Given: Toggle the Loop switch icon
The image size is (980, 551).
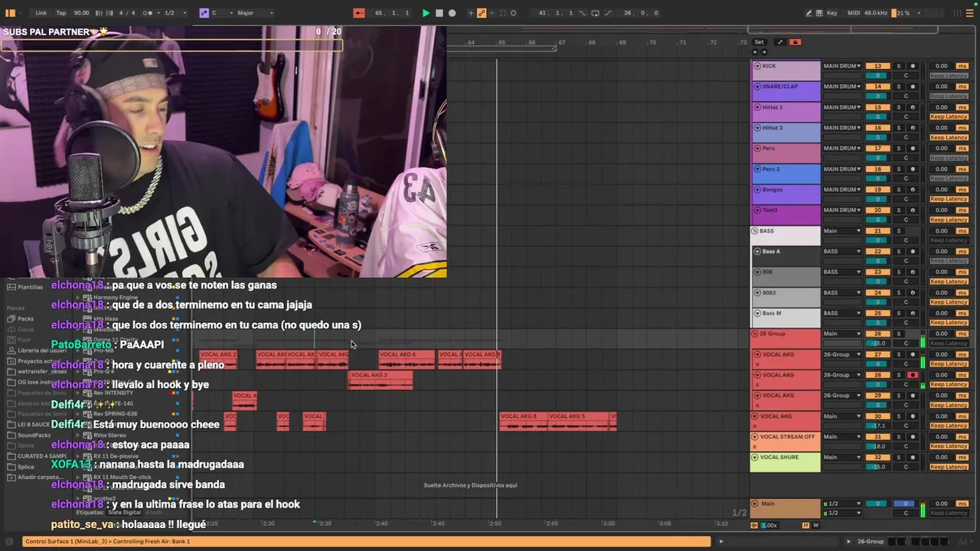Looking at the screenshot, I should click(594, 13).
